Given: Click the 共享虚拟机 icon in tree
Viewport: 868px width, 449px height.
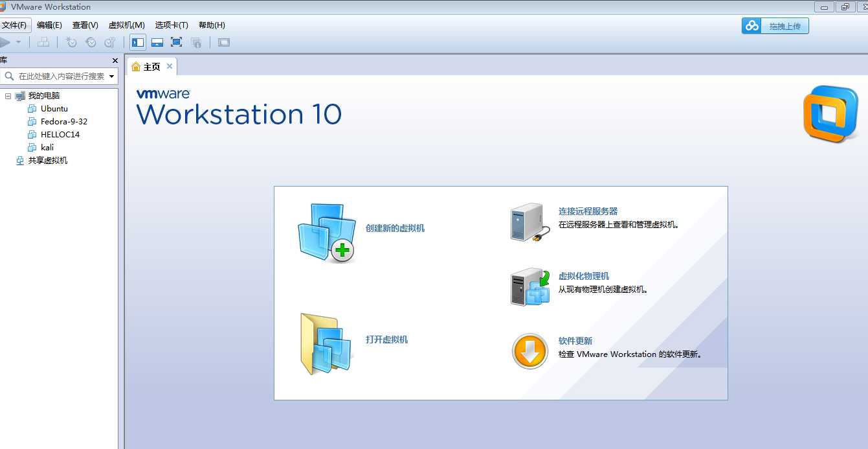Looking at the screenshot, I should pyautogui.click(x=20, y=161).
